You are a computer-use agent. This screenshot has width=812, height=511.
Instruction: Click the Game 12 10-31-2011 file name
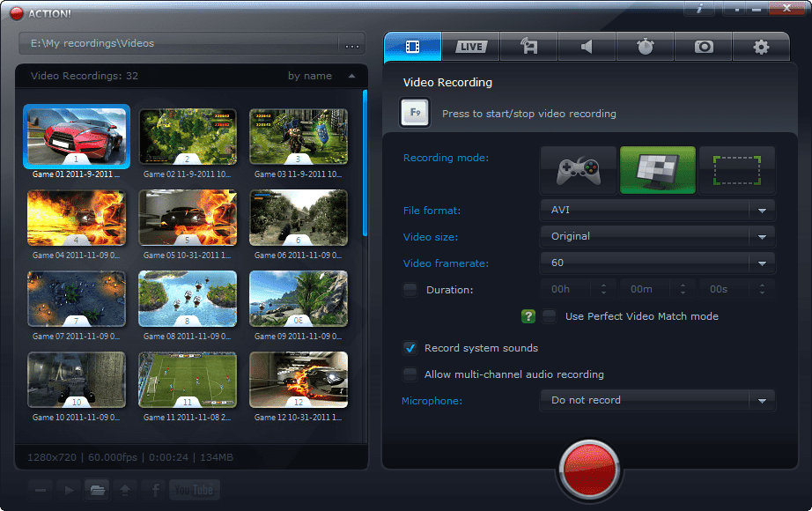point(299,418)
